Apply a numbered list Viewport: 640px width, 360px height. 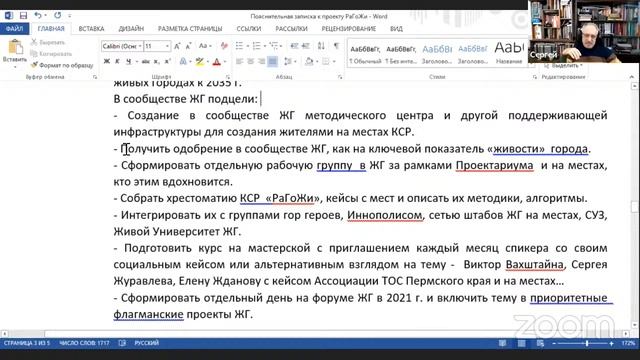(256, 46)
